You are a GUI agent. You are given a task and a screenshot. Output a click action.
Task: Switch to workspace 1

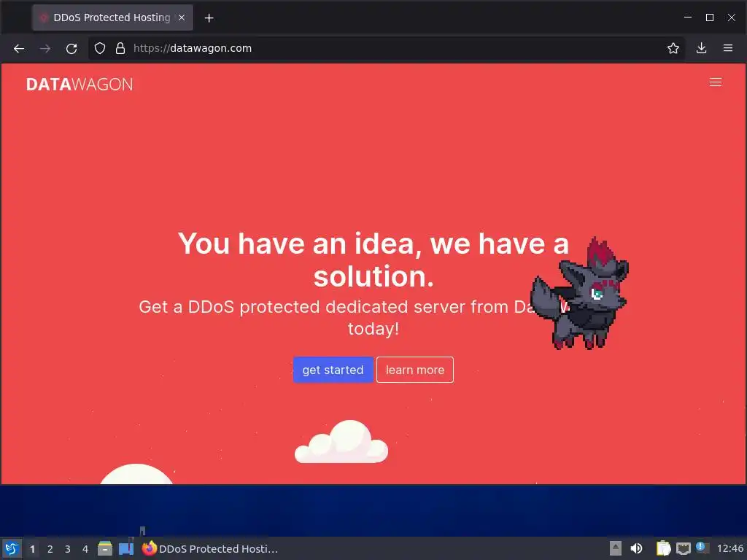[32, 549]
